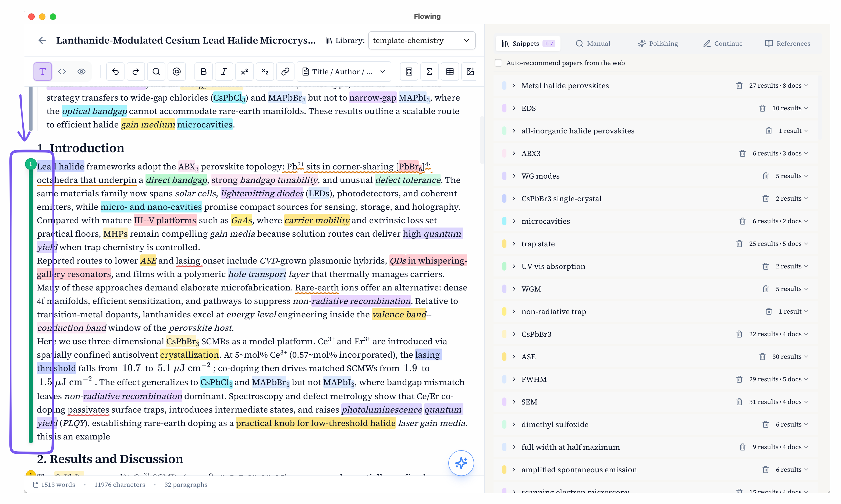Delete the WGM snippet
Screen dimensions: 841x504
[x=765, y=289]
